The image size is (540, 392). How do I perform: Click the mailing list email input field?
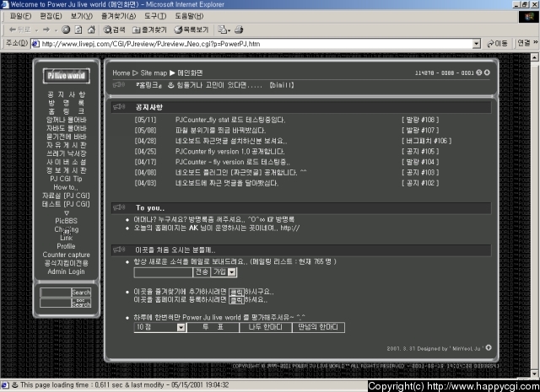point(163,272)
